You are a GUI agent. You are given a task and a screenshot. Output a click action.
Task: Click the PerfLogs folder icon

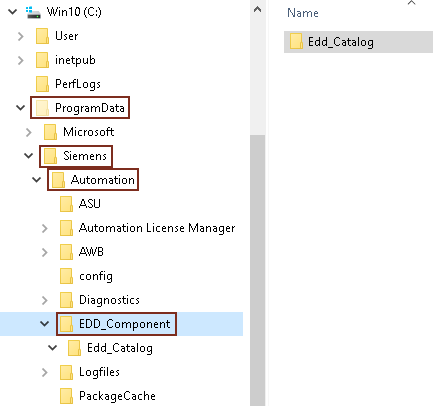click(x=42, y=84)
